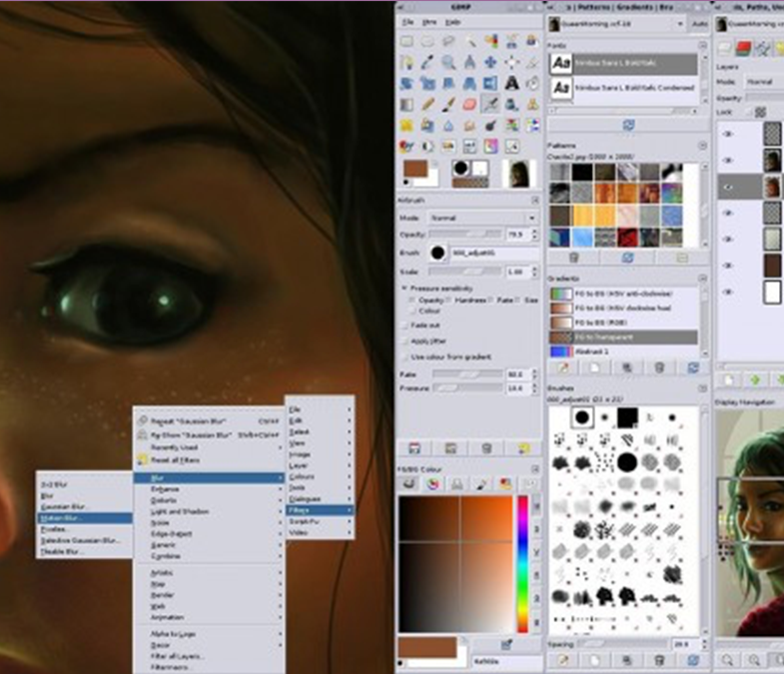The width and height of the screenshot is (784, 674).
Task: Pick the Align tool
Action: pyautogui.click(x=511, y=63)
